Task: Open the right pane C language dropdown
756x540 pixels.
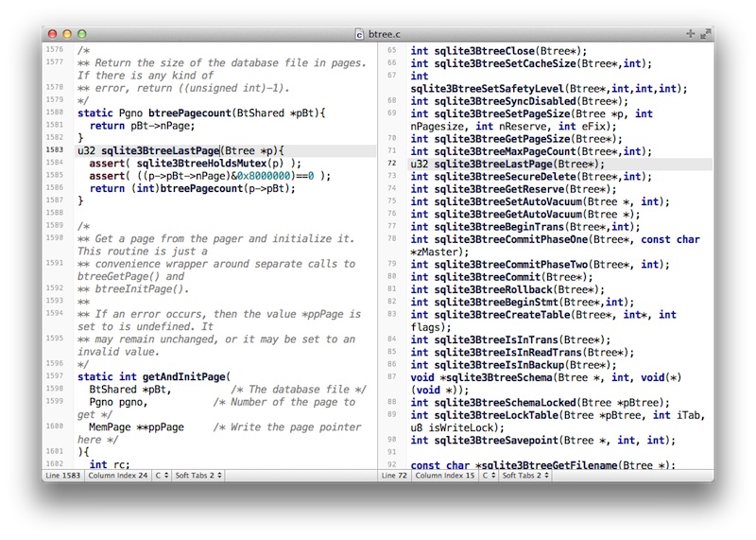Action: 489,475
